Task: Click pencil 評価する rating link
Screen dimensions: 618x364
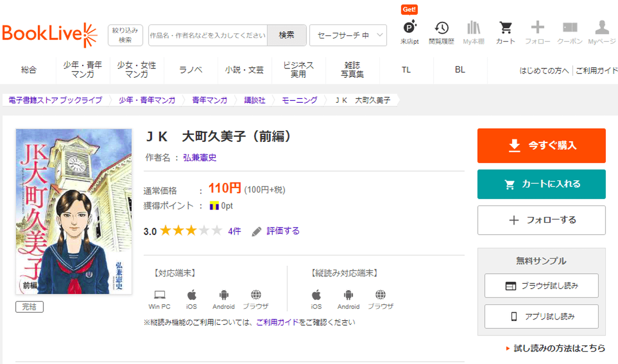Action: pyautogui.click(x=276, y=231)
